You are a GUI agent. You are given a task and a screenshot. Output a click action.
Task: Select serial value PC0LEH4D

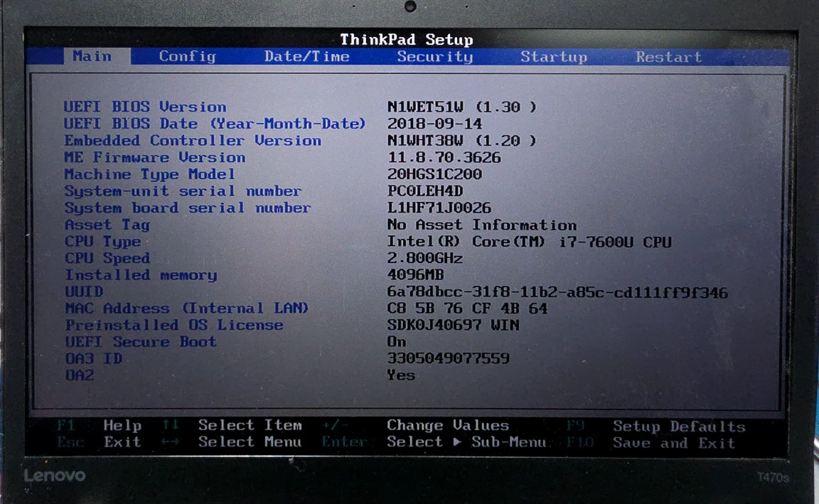tap(425, 191)
